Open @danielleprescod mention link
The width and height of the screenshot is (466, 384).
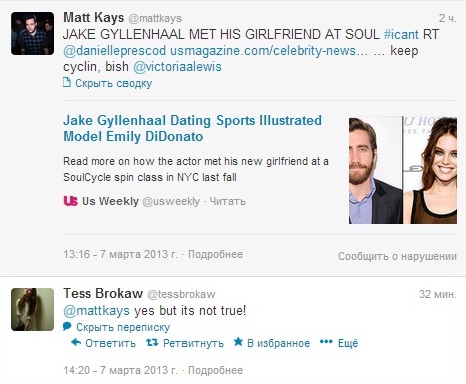point(114,51)
